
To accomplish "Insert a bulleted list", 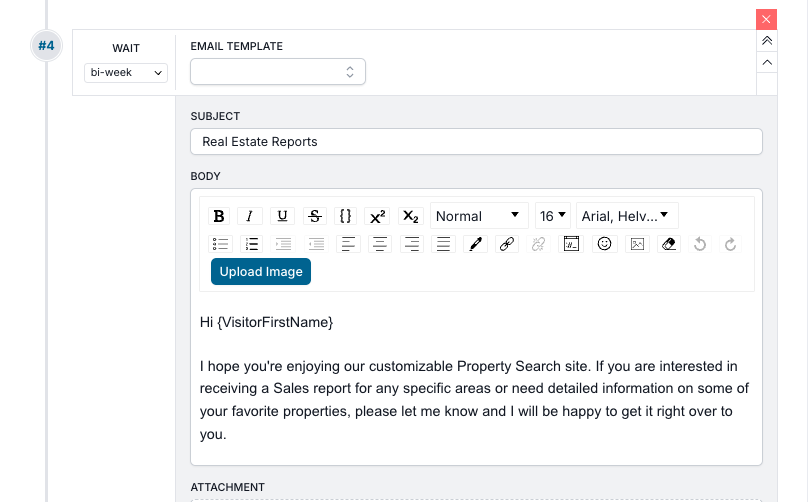I will (x=220, y=244).
